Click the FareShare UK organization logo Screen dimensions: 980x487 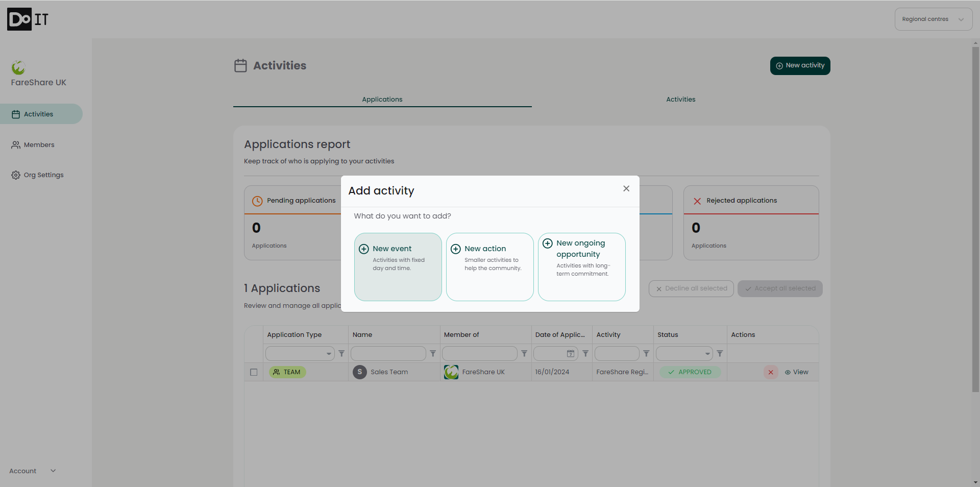coord(18,67)
